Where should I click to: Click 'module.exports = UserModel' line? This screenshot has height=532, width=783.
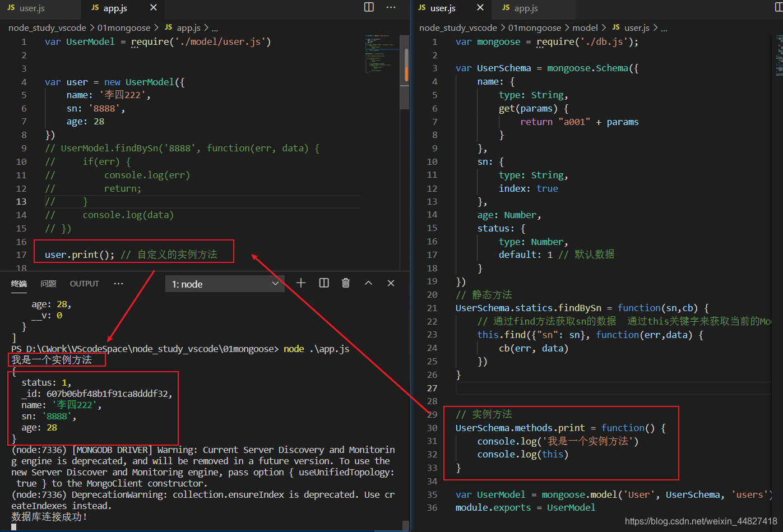(x=525, y=507)
